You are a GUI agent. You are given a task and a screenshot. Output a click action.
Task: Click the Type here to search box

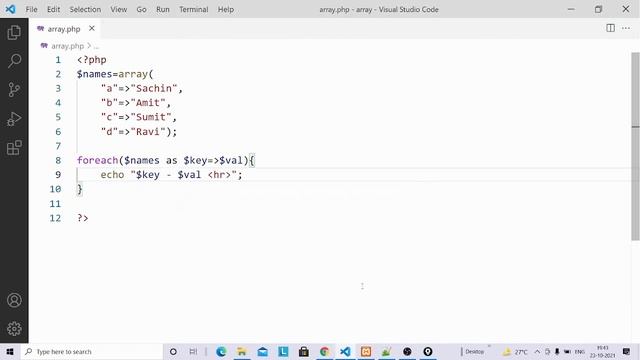coord(92,351)
